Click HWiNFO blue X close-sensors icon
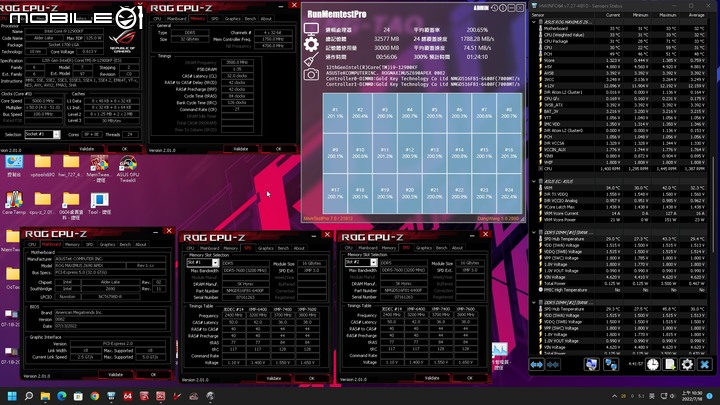 tap(705, 365)
